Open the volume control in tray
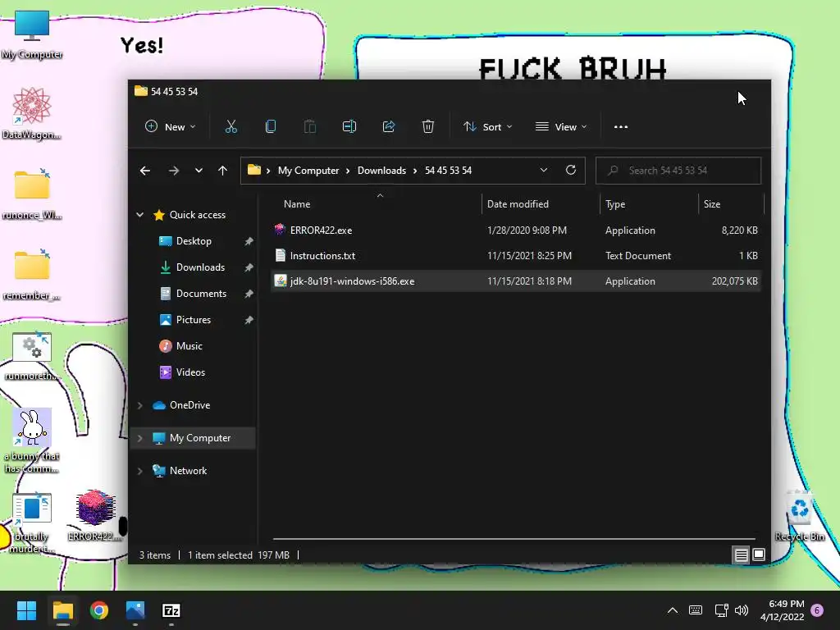The width and height of the screenshot is (840, 630). coord(742,610)
